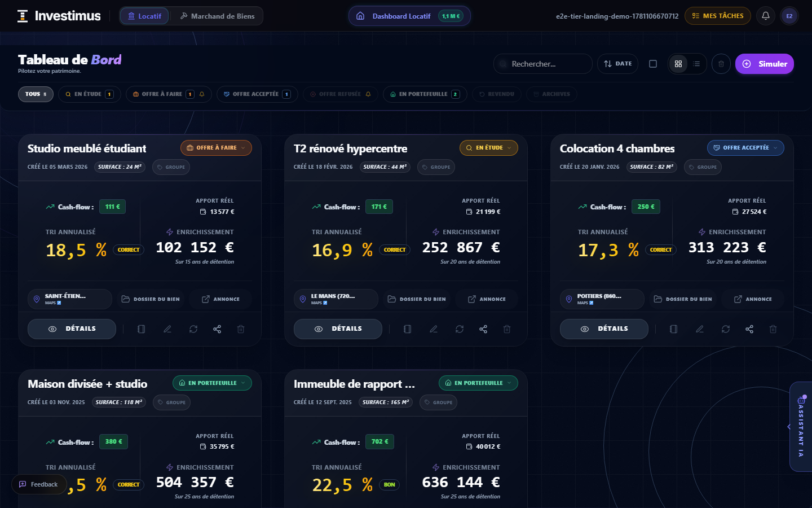This screenshot has width=812, height=508.
Task: Open notebook icon on Colocation 4 chambres card
Action: (674, 329)
